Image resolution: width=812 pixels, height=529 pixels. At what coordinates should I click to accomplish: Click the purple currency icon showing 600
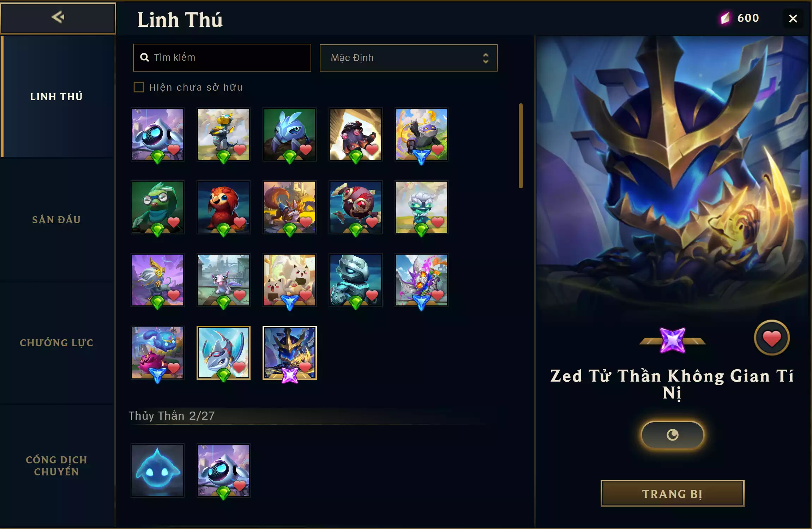coord(725,18)
